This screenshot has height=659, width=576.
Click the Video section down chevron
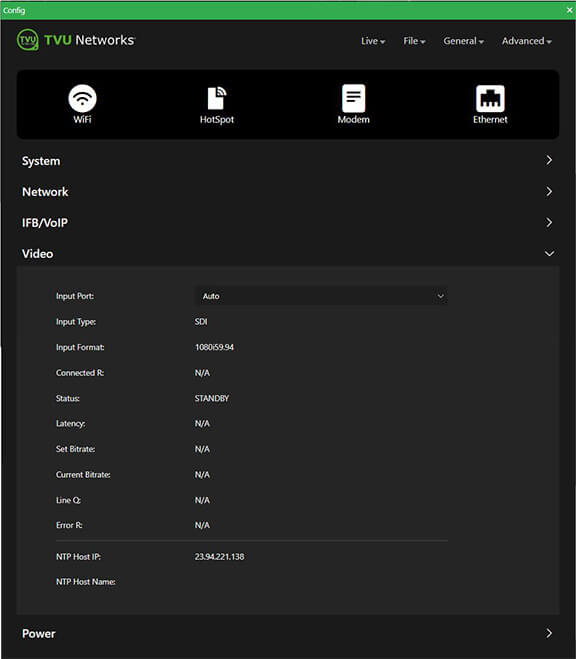pyautogui.click(x=549, y=253)
